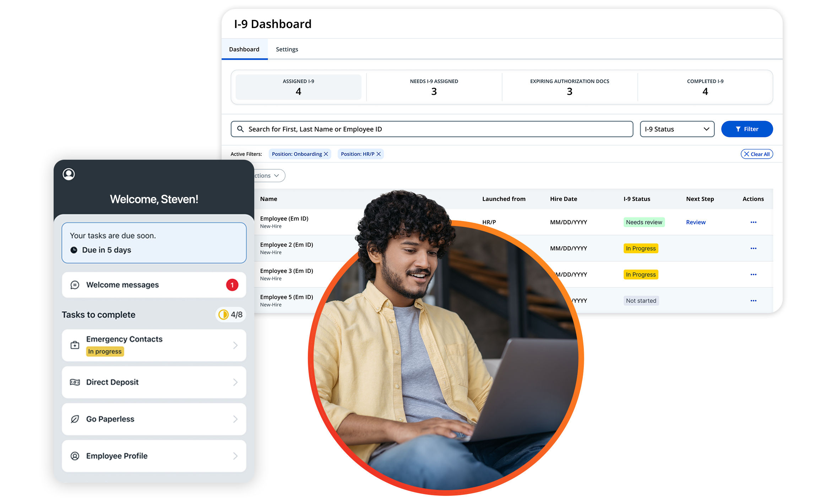Click the Tasks to complete heading
This screenshot has height=504, width=831.
(98, 315)
